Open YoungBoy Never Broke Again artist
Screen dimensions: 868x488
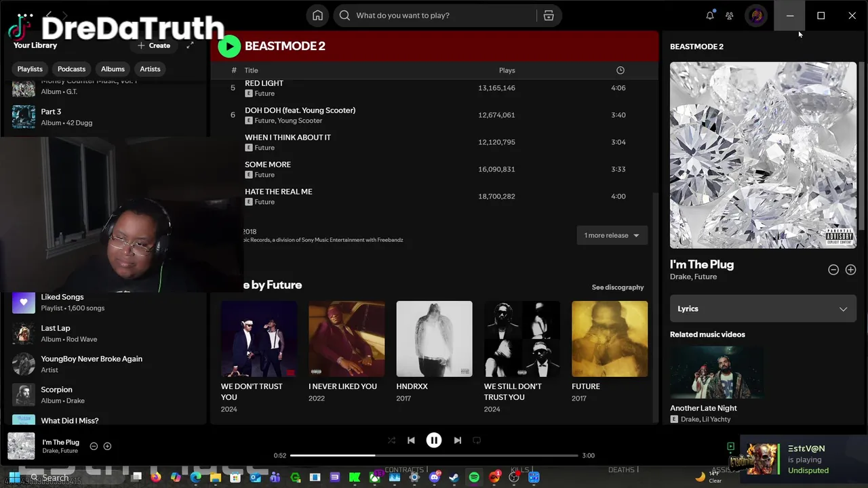pyautogui.click(x=105, y=364)
